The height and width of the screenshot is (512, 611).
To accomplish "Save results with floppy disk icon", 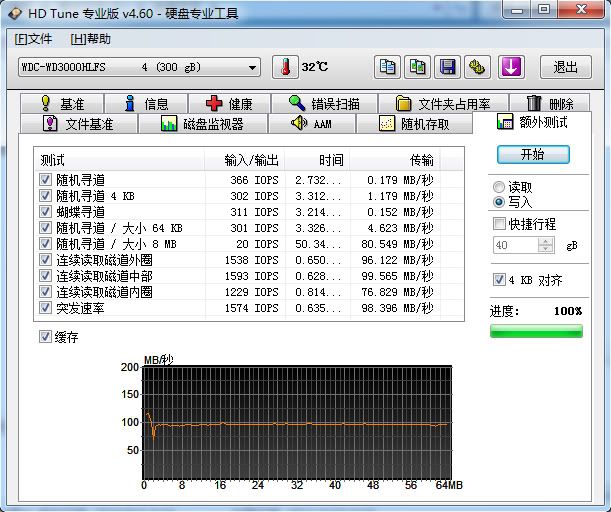I will [x=447, y=67].
